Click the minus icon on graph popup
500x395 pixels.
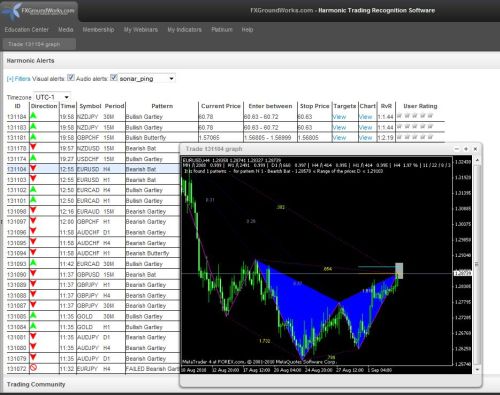pyautogui.click(x=457, y=149)
